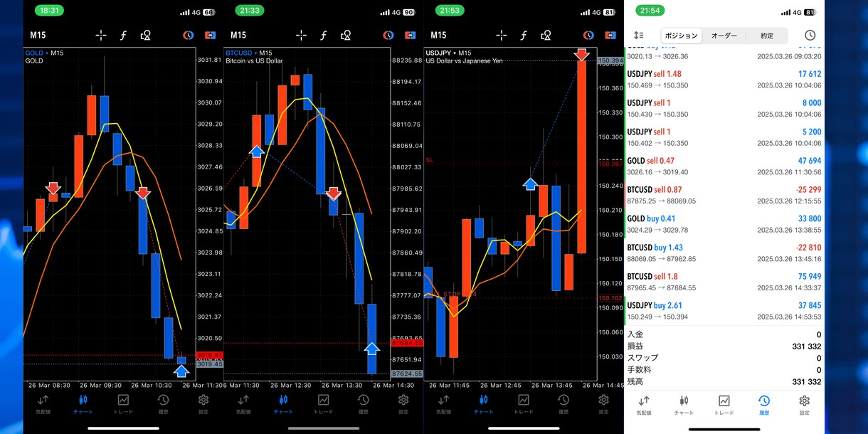Open the indicators (f) icon on the GOLD chart screen

123,35
